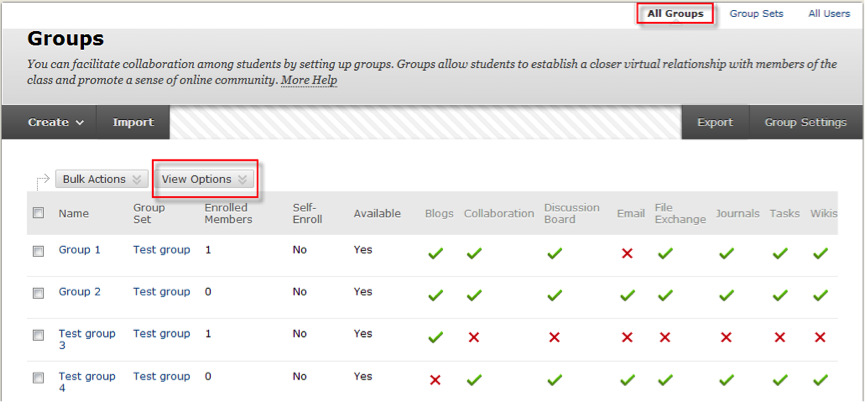Click Group 1 Wikis green checkmark
Viewport: 865px width, 402px height.
(820, 254)
